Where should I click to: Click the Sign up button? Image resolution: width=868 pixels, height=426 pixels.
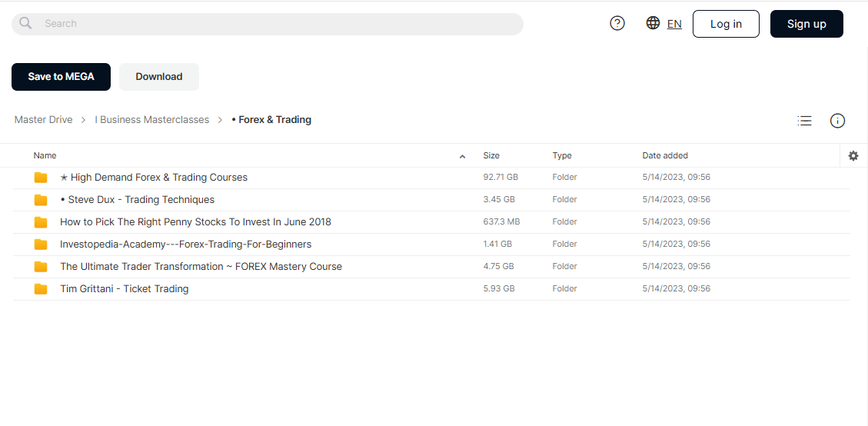click(806, 24)
